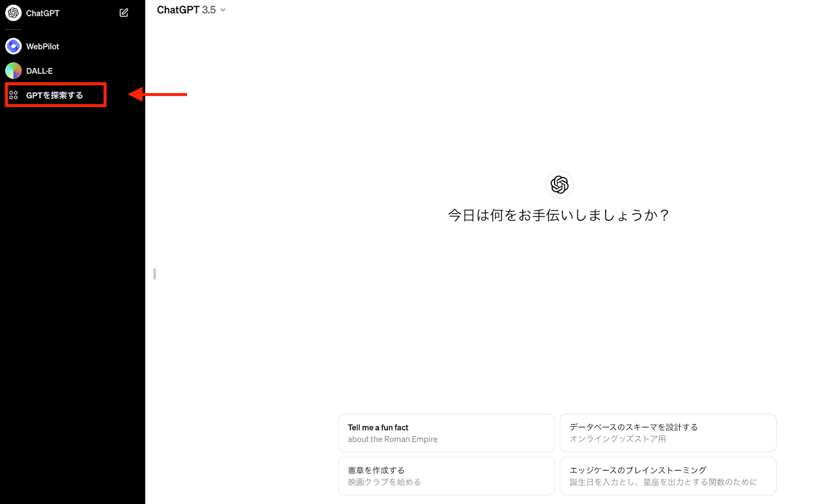Click the text about the Roman Empire
The width and height of the screenshot is (824, 504).
392,439
